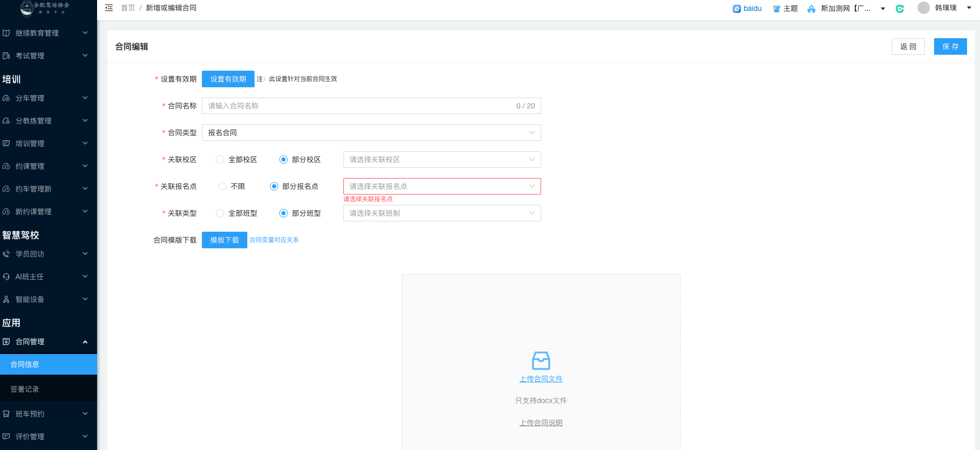Click the 返回 button
The height and width of the screenshot is (450, 980).
click(908, 46)
